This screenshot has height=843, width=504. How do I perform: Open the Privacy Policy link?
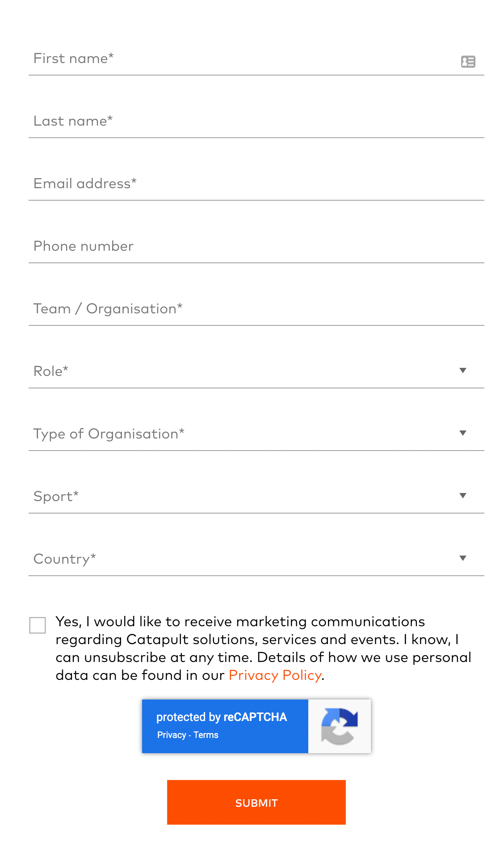(275, 675)
